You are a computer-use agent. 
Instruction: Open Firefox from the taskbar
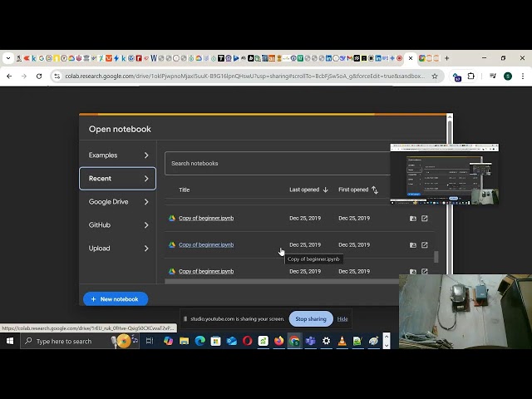pyautogui.click(x=279, y=341)
